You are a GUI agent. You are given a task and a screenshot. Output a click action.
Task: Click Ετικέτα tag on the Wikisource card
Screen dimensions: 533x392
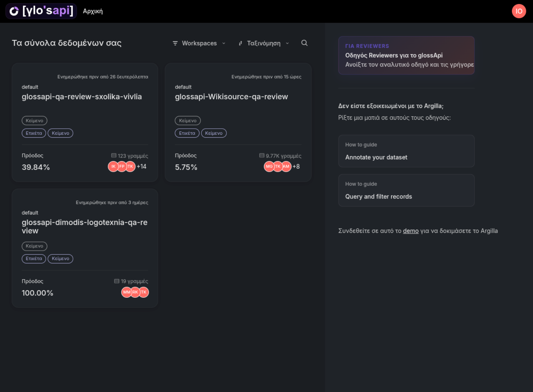[x=187, y=133]
